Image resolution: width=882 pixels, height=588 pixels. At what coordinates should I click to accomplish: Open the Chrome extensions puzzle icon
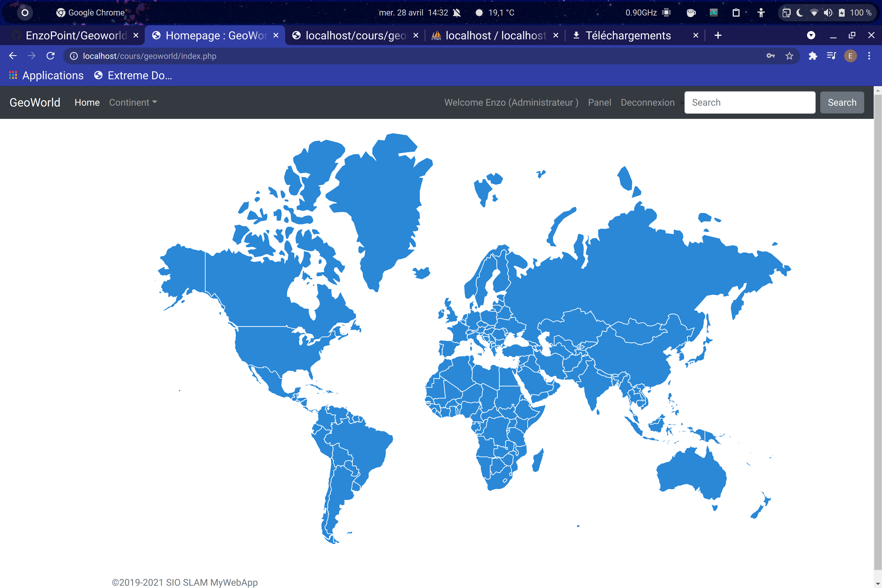tap(813, 55)
